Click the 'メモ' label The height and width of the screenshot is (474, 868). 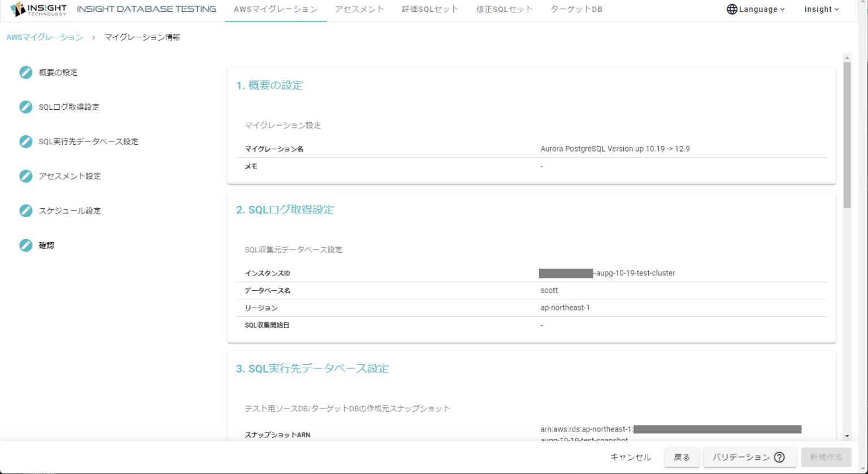point(251,166)
